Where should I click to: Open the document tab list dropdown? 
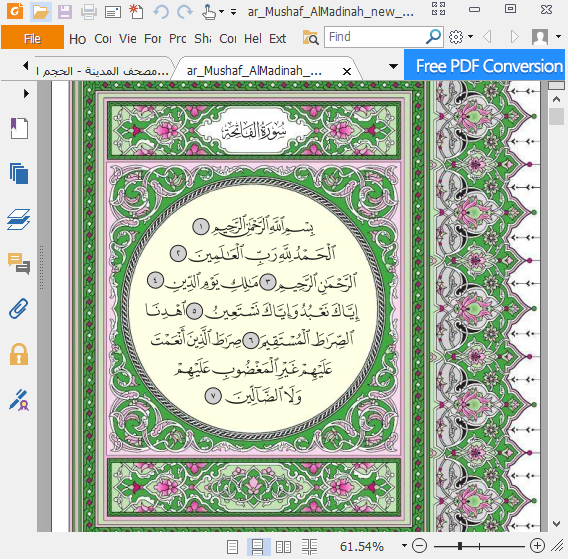(x=393, y=66)
